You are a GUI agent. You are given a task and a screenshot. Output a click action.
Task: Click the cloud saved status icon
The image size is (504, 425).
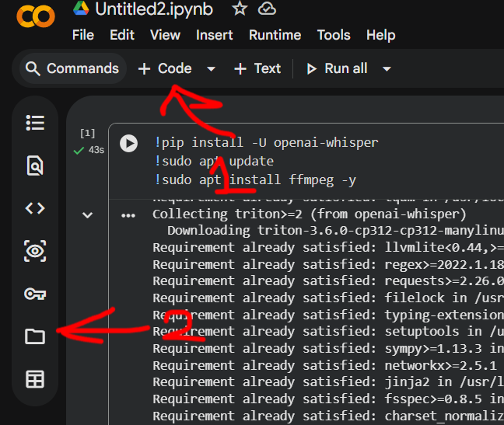pos(267,9)
